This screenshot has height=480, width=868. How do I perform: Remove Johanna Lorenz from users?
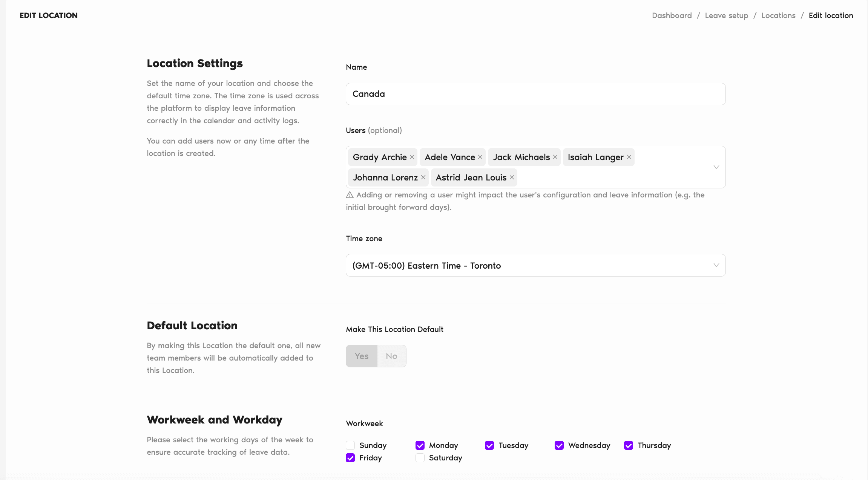pyautogui.click(x=423, y=177)
